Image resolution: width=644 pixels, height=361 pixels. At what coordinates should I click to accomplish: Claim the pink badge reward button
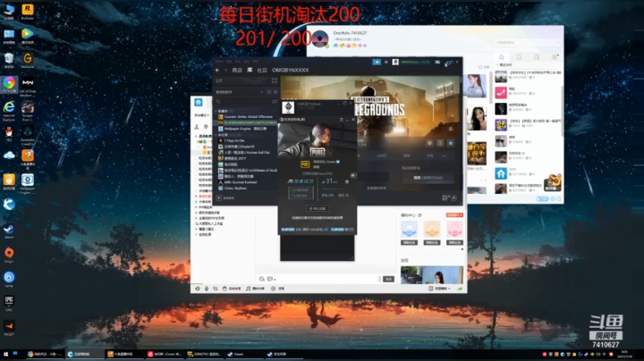coord(454,242)
